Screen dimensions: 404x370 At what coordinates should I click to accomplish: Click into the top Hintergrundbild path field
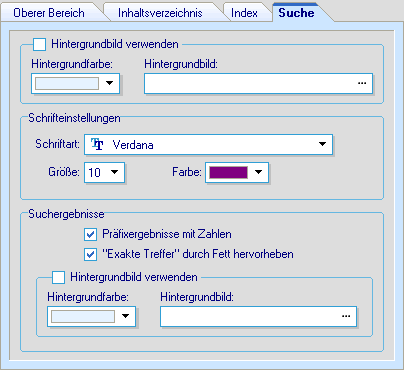[258, 83]
